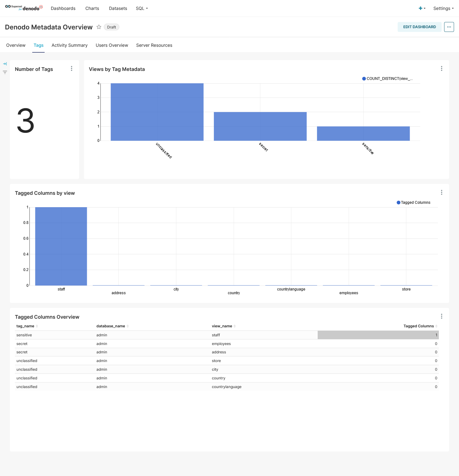Click the 'Views by Tag Metadata' chart title
The width and height of the screenshot is (459, 476).
[117, 69]
